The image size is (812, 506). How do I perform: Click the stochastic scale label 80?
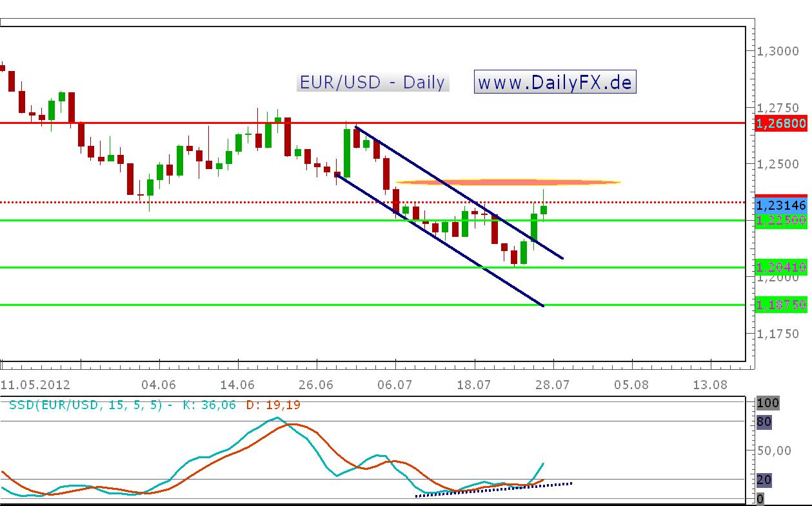(x=764, y=422)
